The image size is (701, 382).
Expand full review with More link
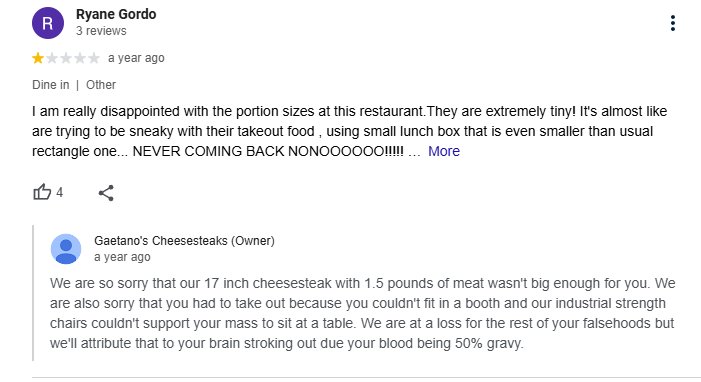point(443,151)
